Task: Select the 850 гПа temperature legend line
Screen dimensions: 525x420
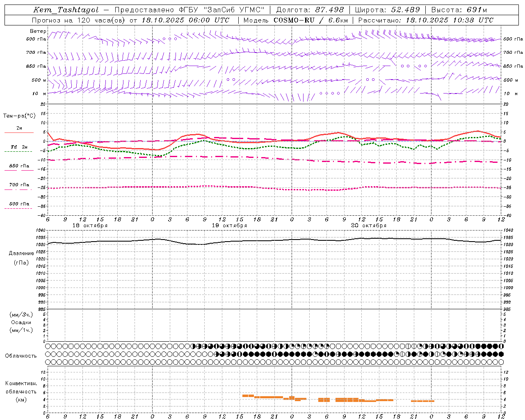Action: pos(18,170)
